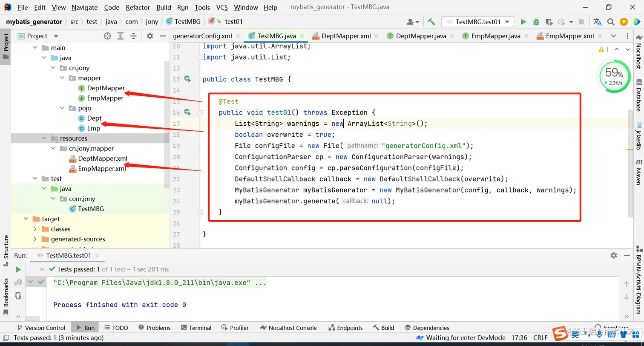Viewport: 644px width, 346px height.
Task: Open the Problems tool window
Action: click(x=154, y=328)
